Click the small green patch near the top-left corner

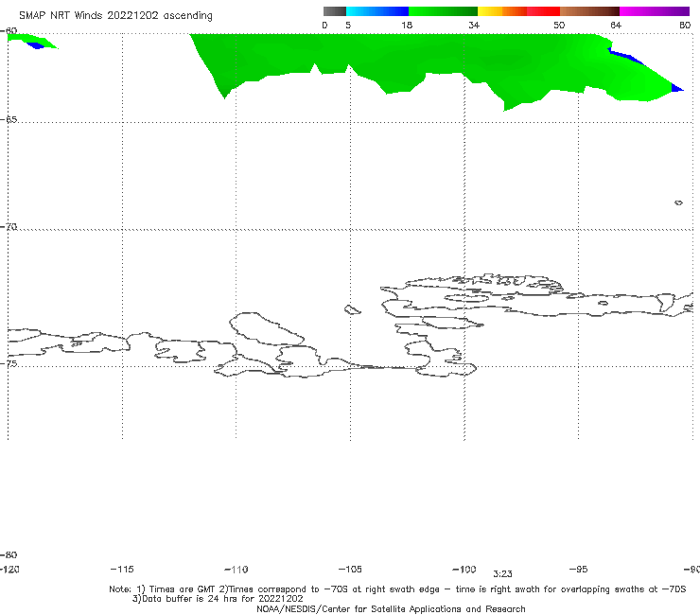31,41
